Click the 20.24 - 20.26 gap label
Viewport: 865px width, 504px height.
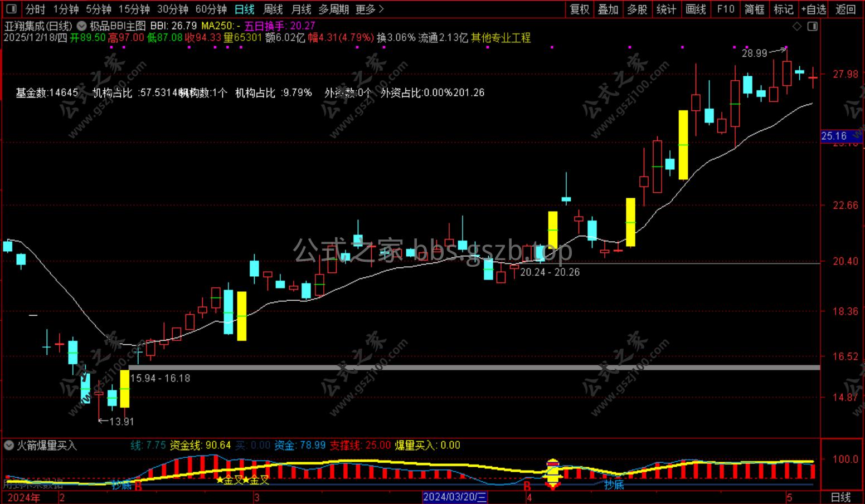click(550, 272)
